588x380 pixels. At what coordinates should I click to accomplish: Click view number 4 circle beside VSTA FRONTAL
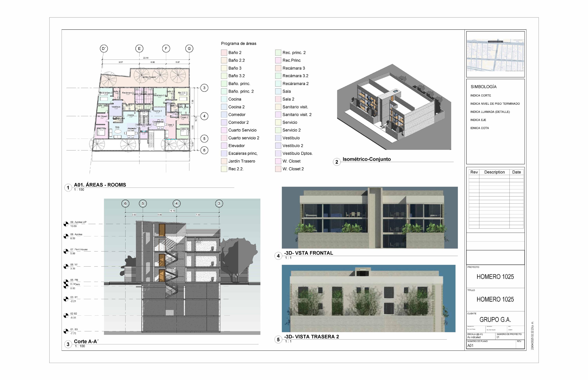click(278, 256)
